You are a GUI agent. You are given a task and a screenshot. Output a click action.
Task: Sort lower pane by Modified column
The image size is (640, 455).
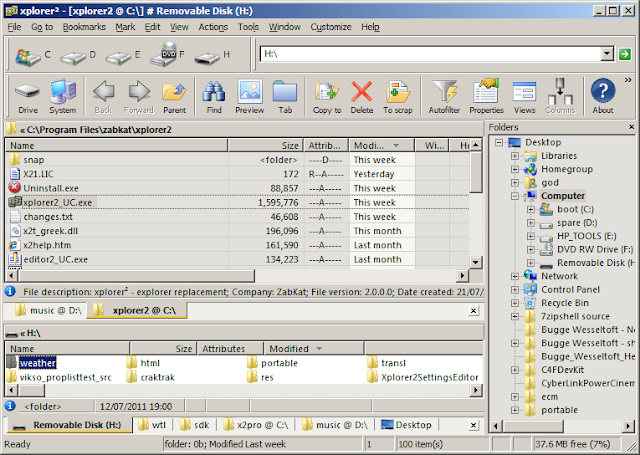313,349
